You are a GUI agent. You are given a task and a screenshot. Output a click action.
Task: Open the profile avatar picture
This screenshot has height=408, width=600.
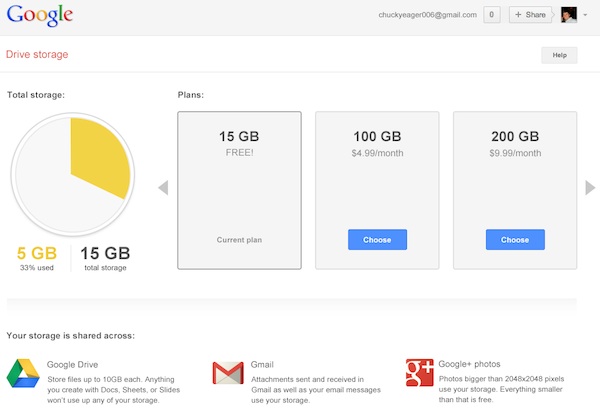(569, 15)
